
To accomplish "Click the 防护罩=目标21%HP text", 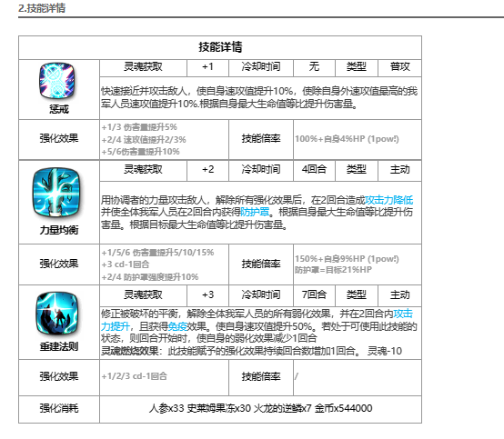I will [333, 270].
